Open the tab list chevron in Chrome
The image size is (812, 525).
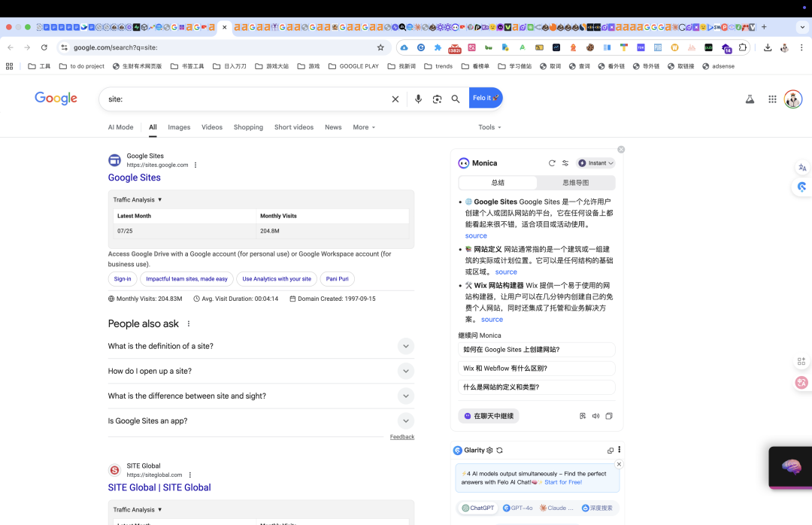(x=802, y=27)
